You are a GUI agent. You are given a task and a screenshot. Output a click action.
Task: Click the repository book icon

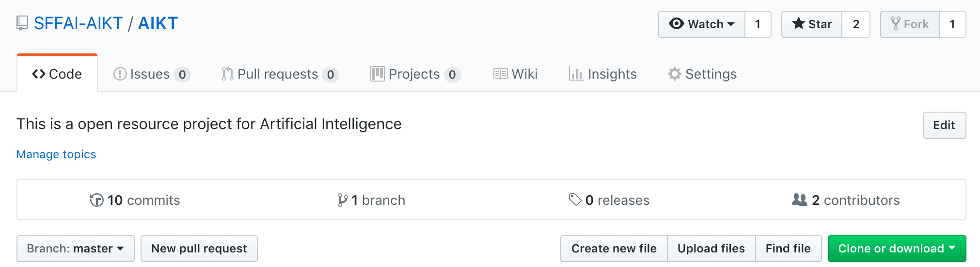[x=22, y=23]
